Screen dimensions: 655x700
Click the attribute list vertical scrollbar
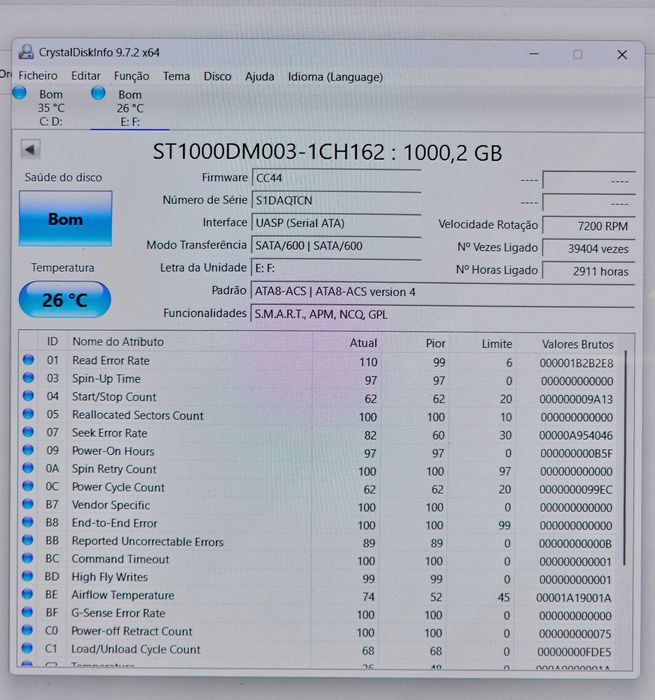pyautogui.click(x=625, y=458)
